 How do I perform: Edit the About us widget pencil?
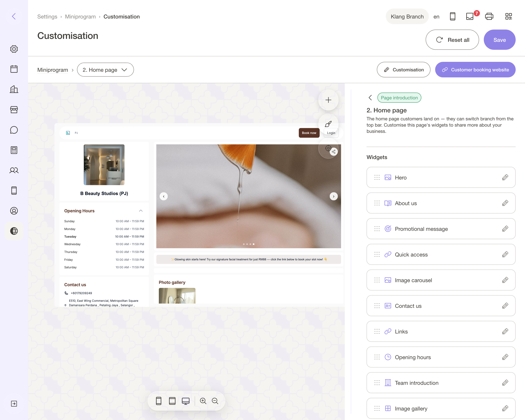pyautogui.click(x=505, y=203)
